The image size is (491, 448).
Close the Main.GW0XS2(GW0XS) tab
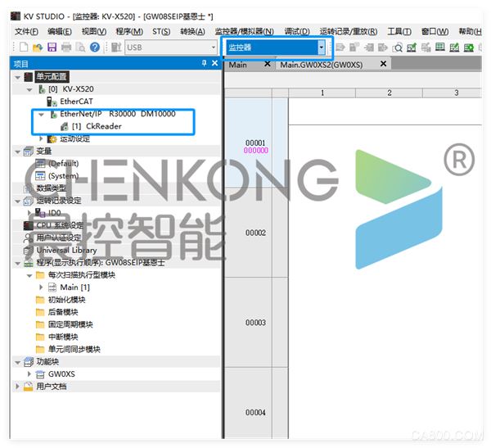(x=381, y=63)
